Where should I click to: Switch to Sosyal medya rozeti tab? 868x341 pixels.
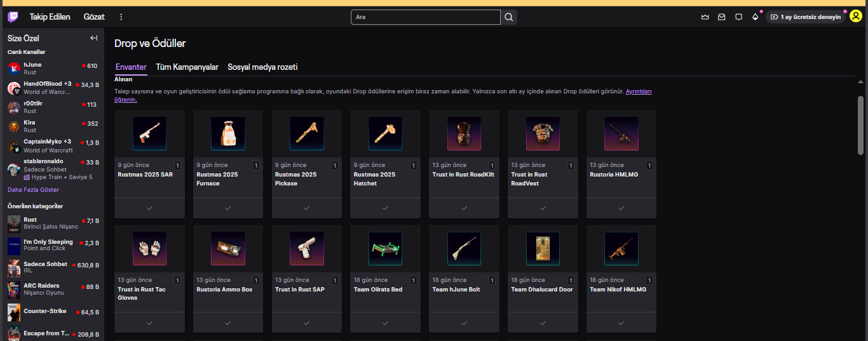[262, 67]
